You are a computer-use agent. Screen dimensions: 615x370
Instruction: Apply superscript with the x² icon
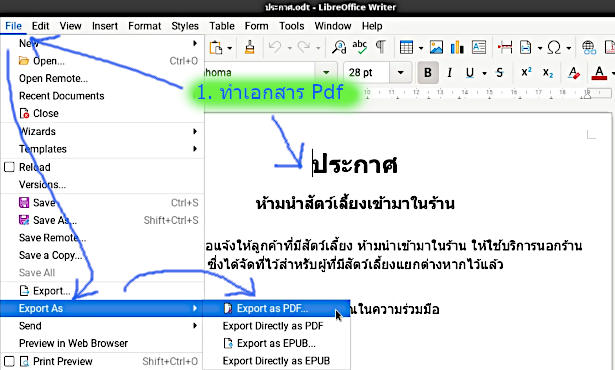(526, 72)
